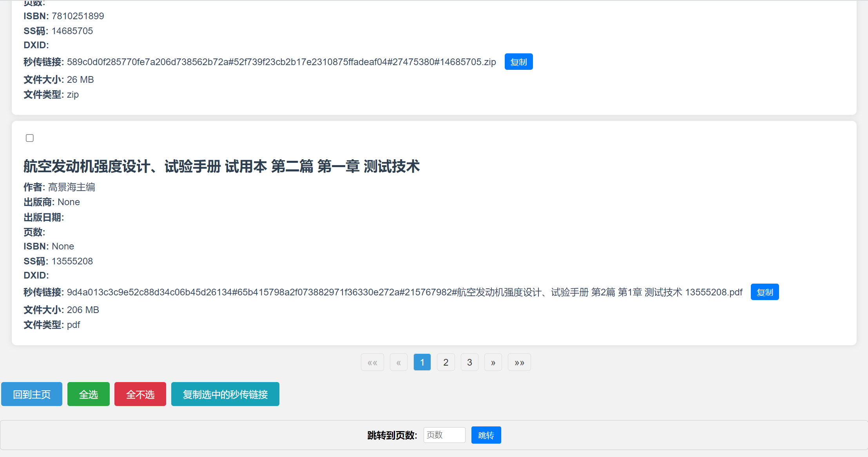Screen dimensions: 868x457
Task: Select page 1 in pagination
Action: coord(422,362)
